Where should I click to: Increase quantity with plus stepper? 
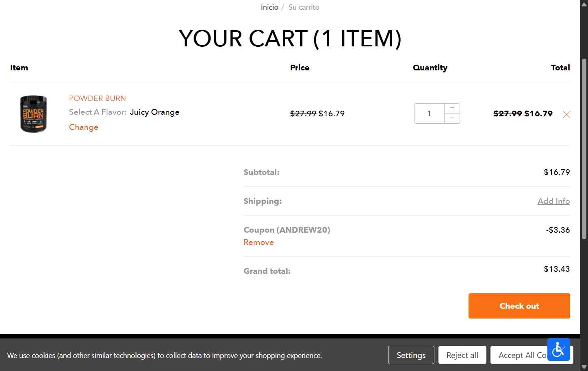pyautogui.click(x=452, y=108)
